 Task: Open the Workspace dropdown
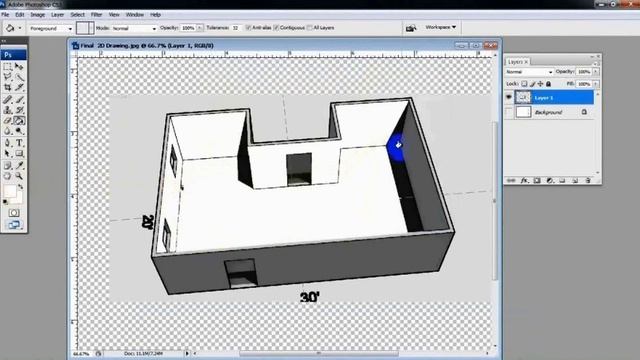[440, 27]
